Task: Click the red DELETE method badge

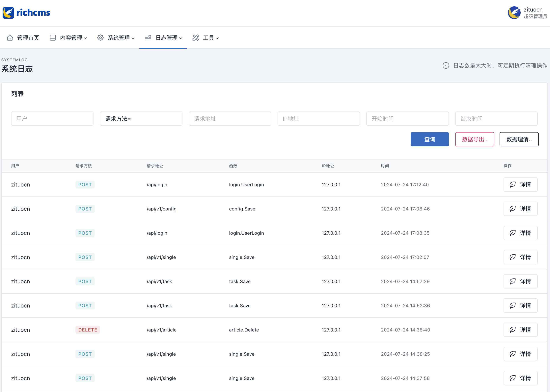Action: 88,330
